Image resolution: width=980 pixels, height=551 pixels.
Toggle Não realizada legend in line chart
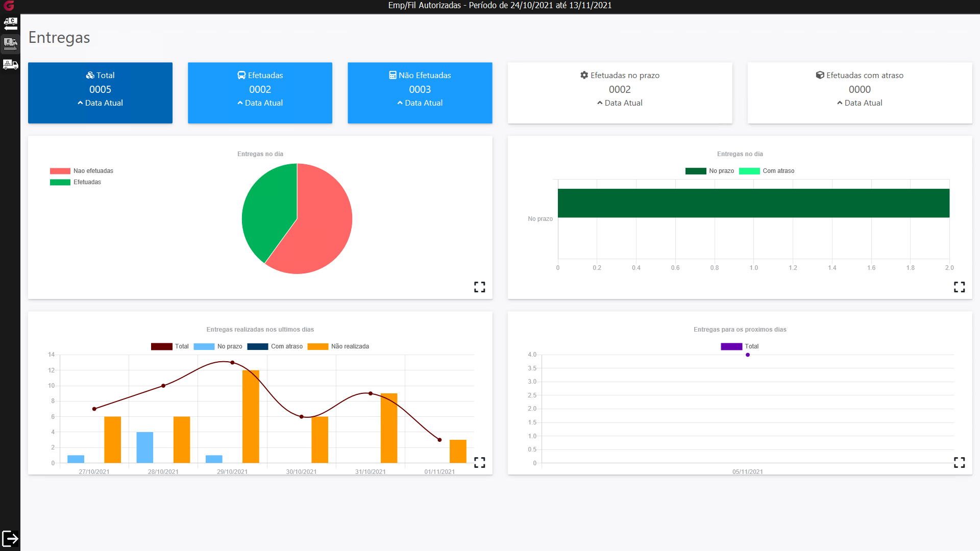click(x=338, y=346)
